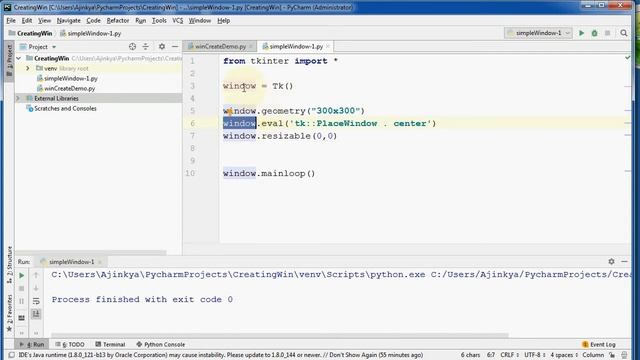Open the VCS menu
The height and width of the screenshot is (360, 640).
178,20
